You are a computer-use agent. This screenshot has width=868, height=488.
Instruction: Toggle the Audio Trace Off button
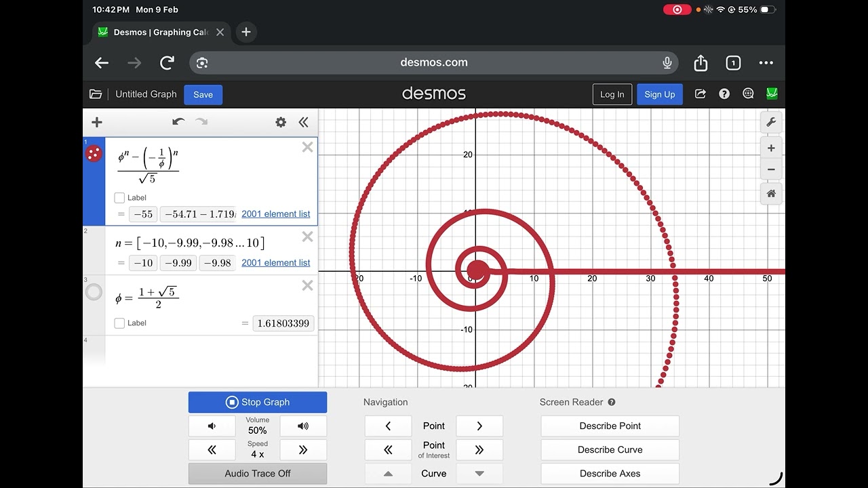pos(258,474)
